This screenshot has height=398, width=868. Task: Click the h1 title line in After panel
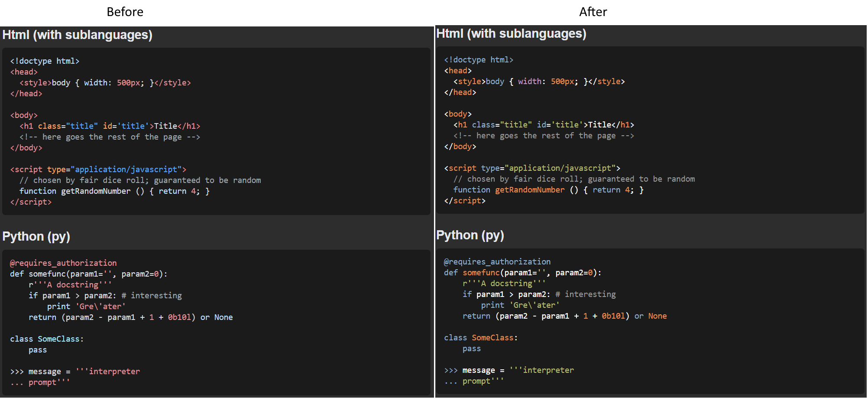(x=544, y=125)
